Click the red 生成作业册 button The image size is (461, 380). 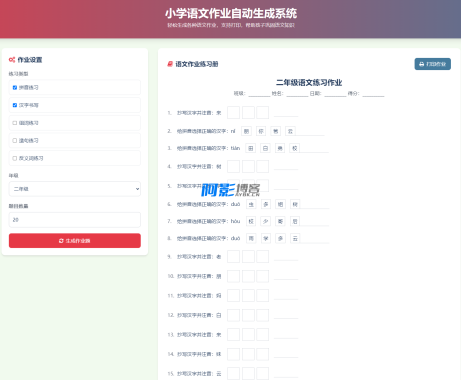pyautogui.click(x=75, y=241)
